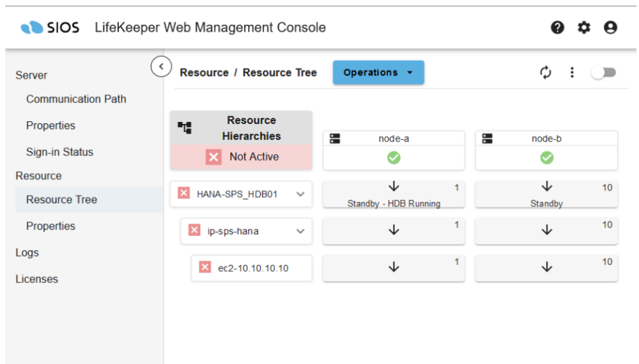This screenshot has height=364, width=639.
Task: Open the Logs section
Action: point(27,253)
